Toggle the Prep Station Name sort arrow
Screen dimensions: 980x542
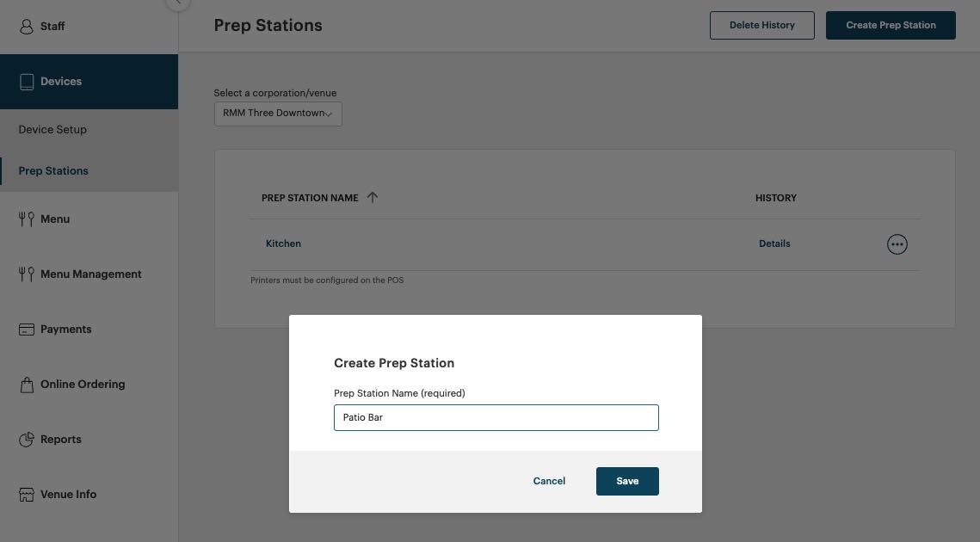click(373, 197)
